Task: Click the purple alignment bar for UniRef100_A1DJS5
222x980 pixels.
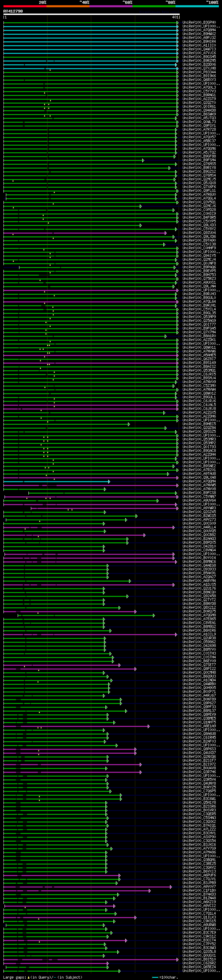Action: click(x=89, y=585)
